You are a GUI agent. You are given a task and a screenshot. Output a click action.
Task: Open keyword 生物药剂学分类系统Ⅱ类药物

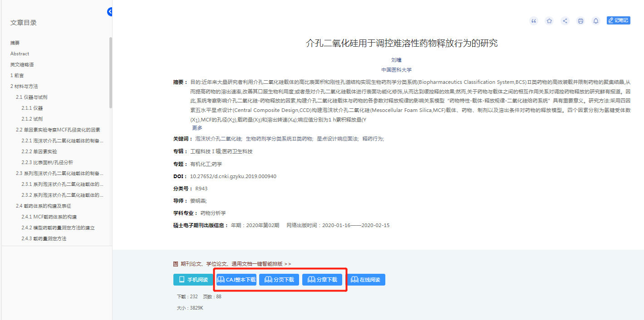[280, 139]
